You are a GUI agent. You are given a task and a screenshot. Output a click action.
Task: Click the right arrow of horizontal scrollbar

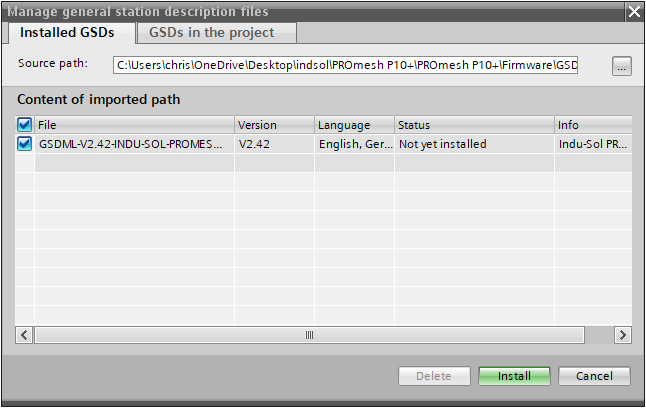pos(623,335)
